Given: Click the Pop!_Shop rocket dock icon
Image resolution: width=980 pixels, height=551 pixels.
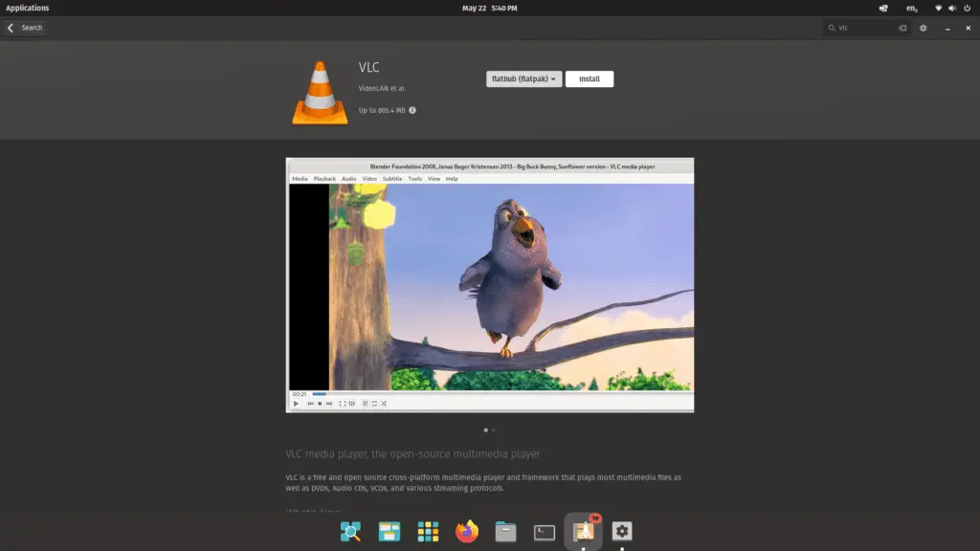Looking at the screenshot, I should point(583,532).
